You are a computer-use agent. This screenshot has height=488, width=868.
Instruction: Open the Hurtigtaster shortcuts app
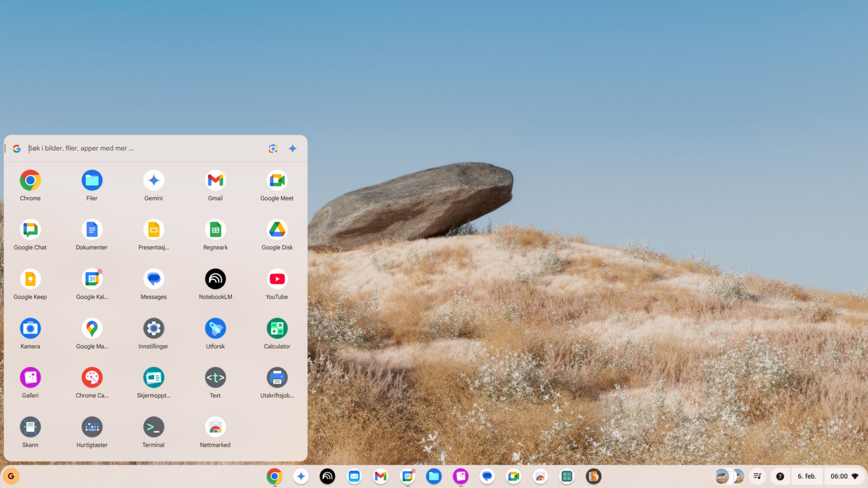tap(92, 427)
